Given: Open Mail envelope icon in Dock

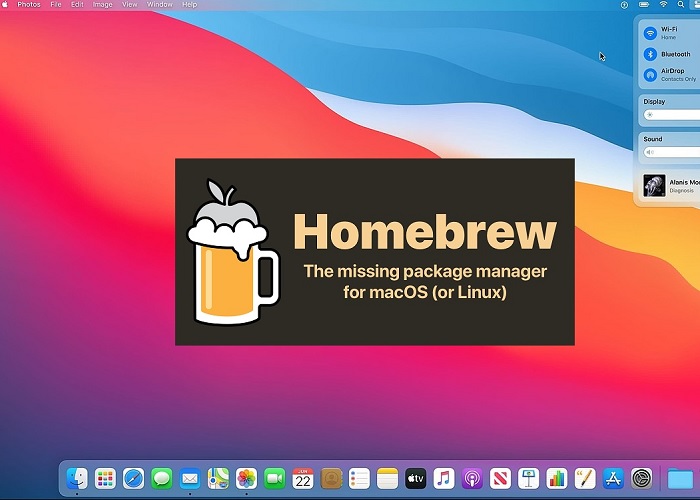Looking at the screenshot, I should (x=190, y=479).
